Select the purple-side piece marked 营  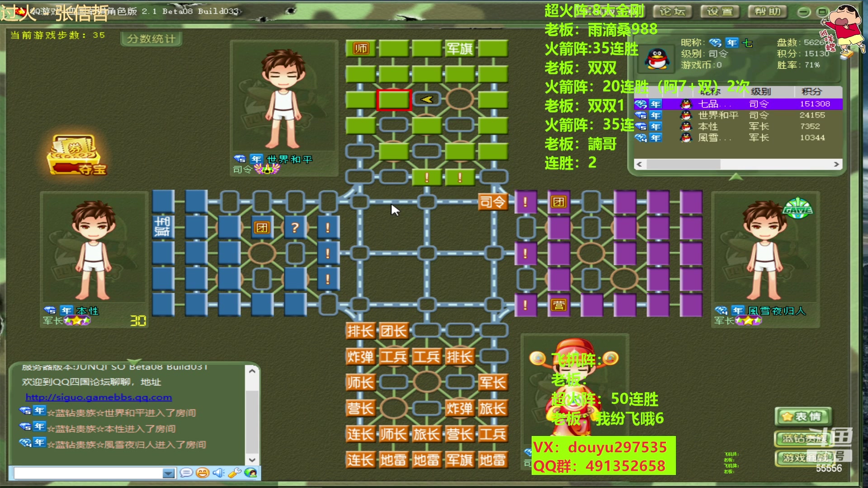559,305
